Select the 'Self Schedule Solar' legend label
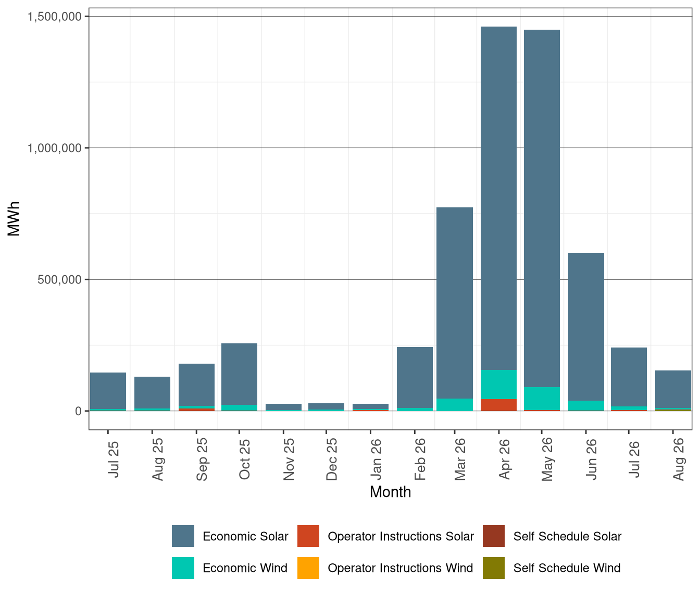 click(x=567, y=537)
